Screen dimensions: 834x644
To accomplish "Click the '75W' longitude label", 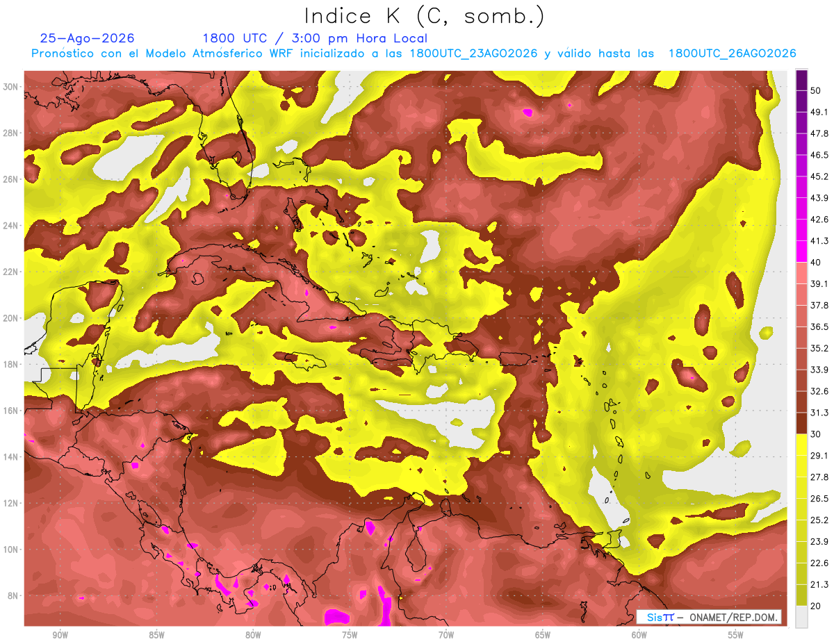I will click(350, 636).
